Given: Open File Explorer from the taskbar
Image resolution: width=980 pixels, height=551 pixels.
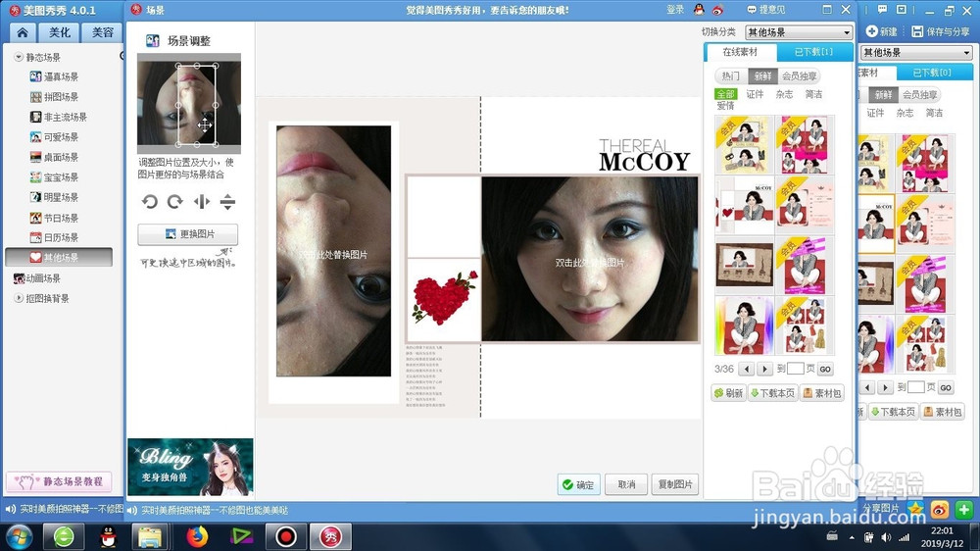Looking at the screenshot, I should 150,536.
